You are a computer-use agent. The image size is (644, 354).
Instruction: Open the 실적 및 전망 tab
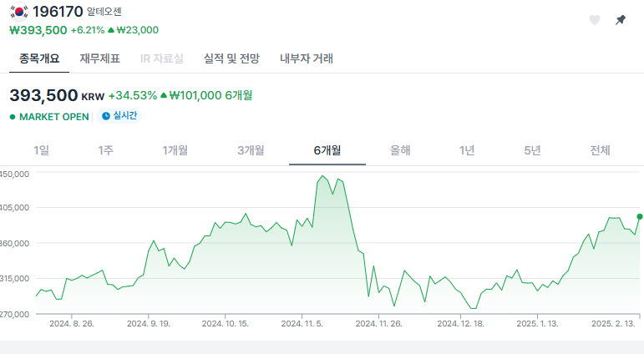tap(231, 58)
